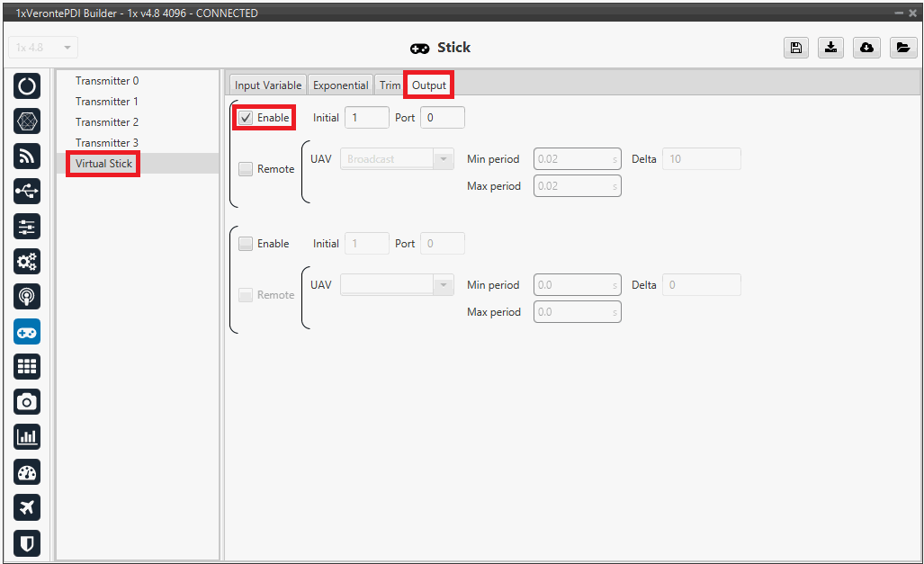
Task: Open the bar chart sidebar icon
Action: [x=27, y=437]
